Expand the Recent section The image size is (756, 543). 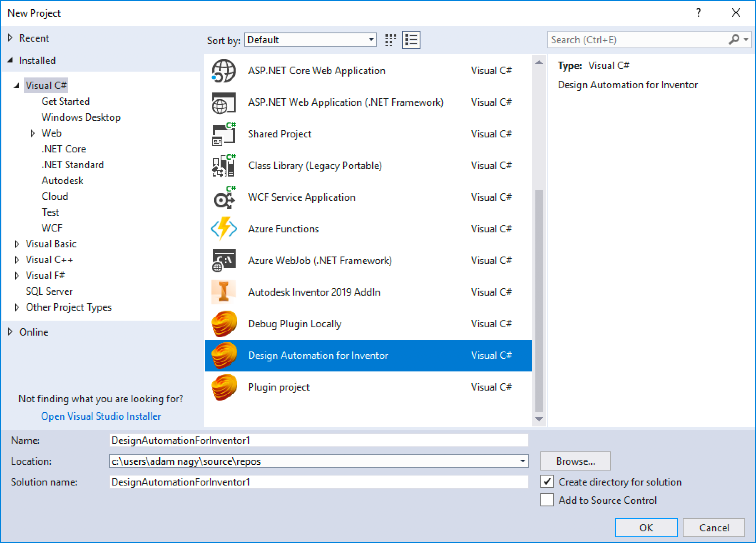pyautogui.click(x=10, y=38)
